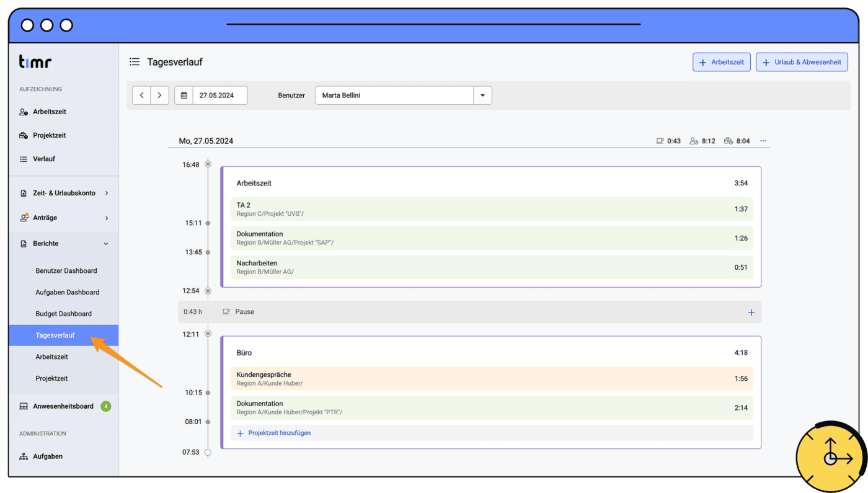Select Tagesverlauf in the sidebar
Screen dimensions: 868x493
[x=64, y=335]
